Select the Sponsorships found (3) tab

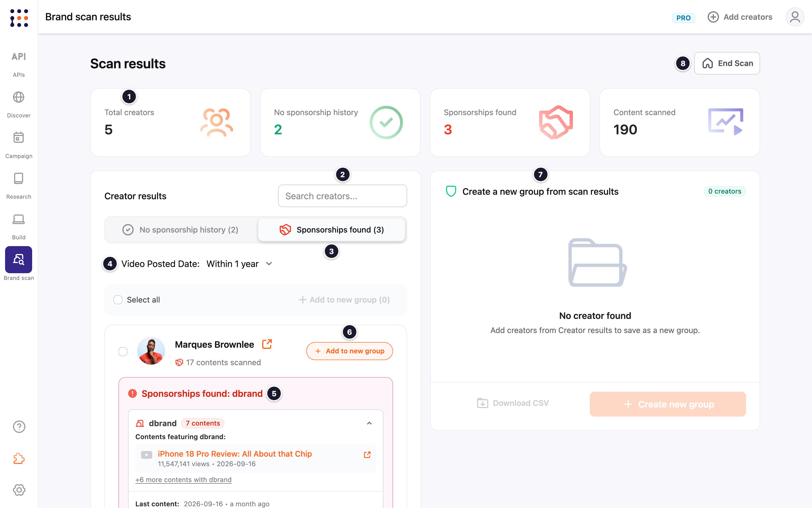332,230
